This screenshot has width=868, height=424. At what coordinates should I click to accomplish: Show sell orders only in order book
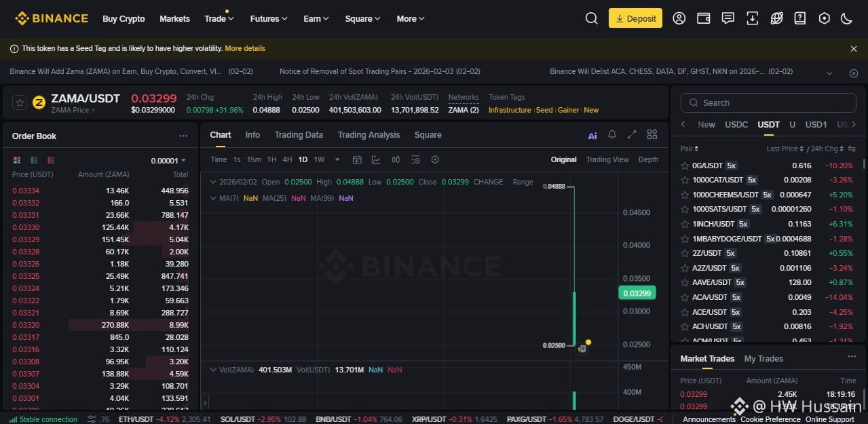[51, 161]
